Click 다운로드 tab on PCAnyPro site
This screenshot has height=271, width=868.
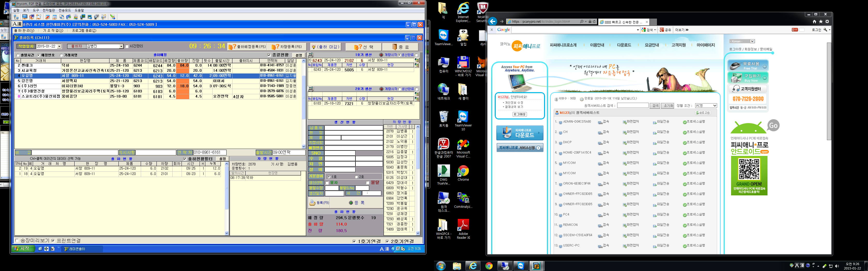(624, 45)
